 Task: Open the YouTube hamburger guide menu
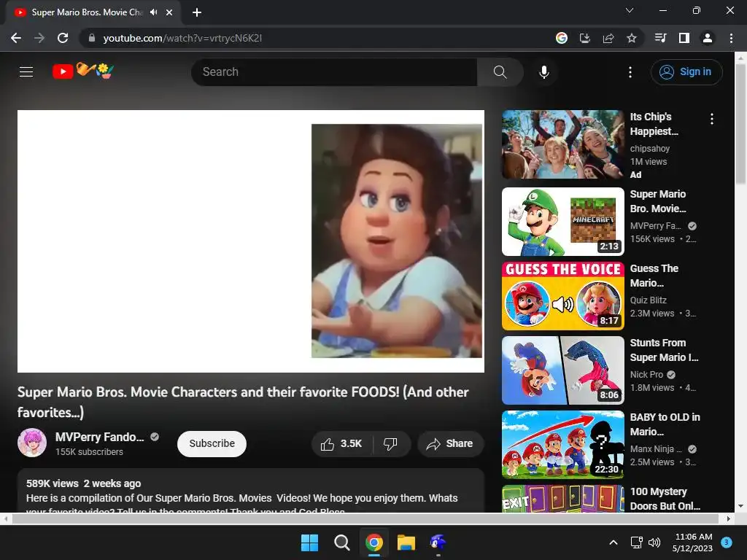point(26,72)
